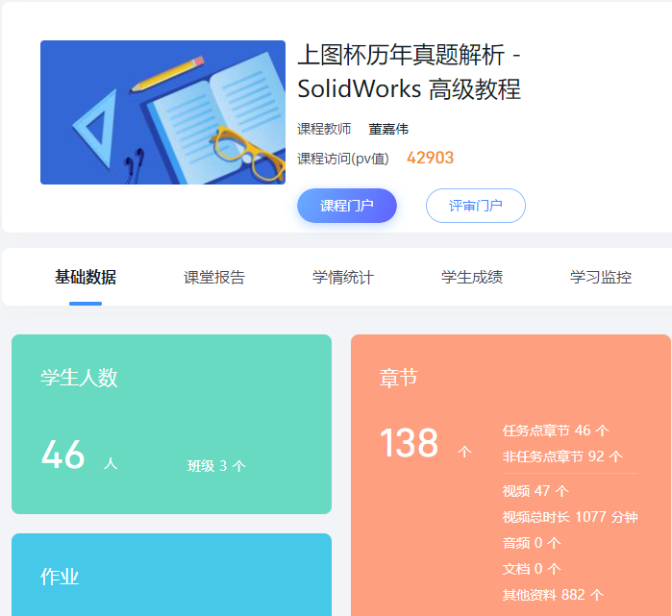The height and width of the screenshot is (616, 672).
Task: Open the 学生人数 student count card
Action: [x=171, y=424]
